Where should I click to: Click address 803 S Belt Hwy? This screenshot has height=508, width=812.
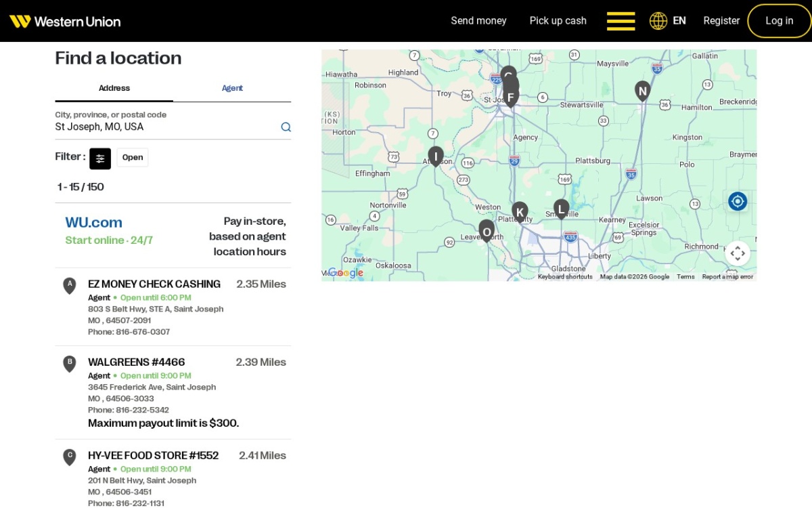pos(156,309)
